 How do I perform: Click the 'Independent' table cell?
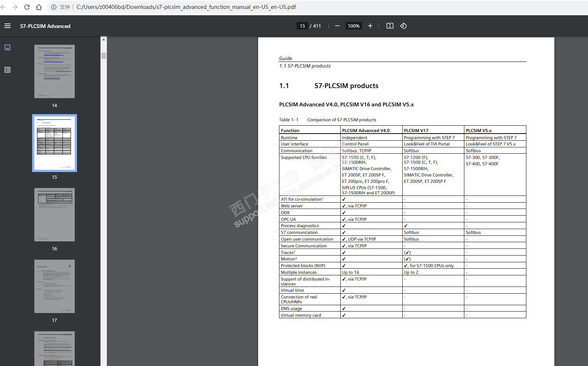tap(355, 138)
